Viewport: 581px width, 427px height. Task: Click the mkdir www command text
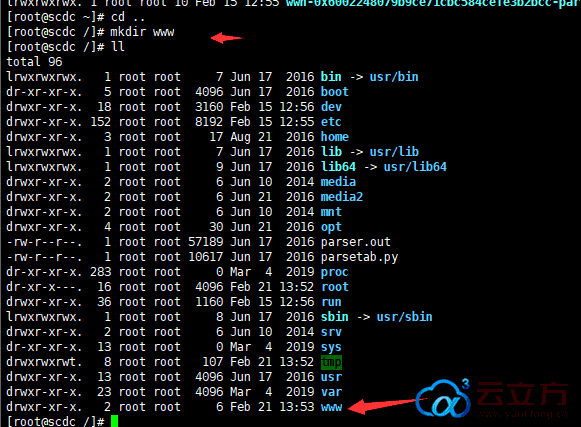[142, 32]
